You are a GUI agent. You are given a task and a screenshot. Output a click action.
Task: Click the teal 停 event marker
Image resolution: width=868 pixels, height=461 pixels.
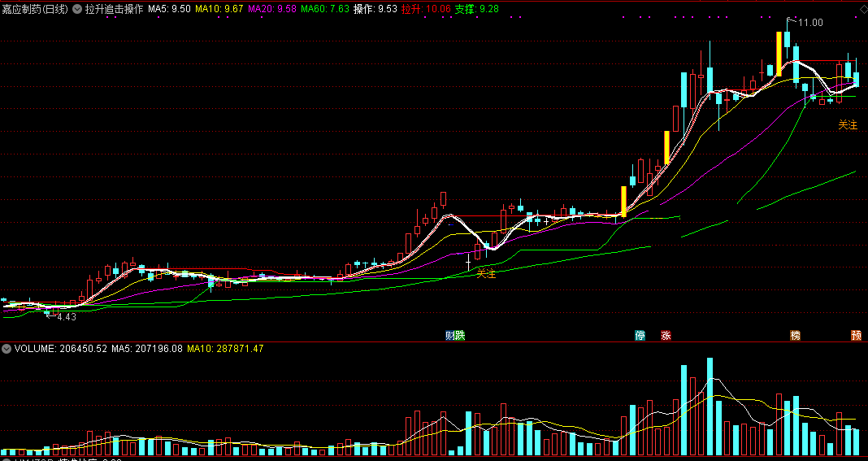point(640,335)
